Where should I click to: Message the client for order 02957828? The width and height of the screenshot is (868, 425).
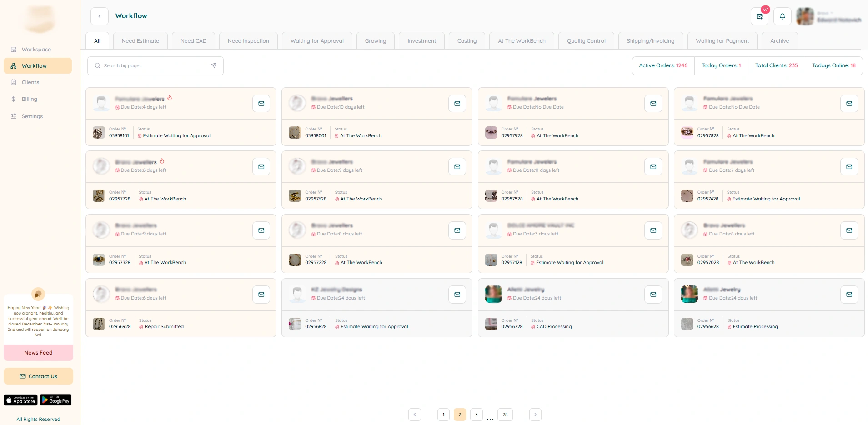[849, 104]
